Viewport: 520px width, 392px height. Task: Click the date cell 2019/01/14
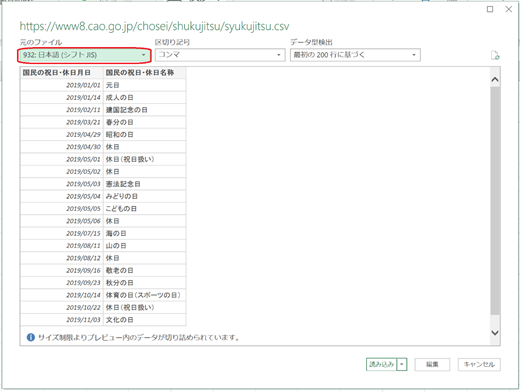[x=62, y=98]
